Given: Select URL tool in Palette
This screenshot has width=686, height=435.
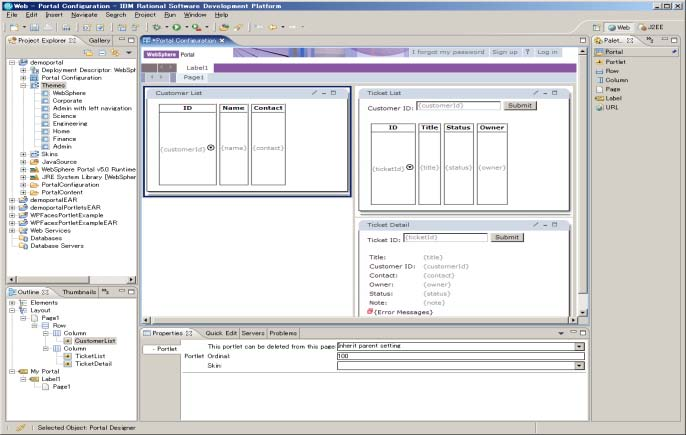Looking at the screenshot, I should pos(607,108).
